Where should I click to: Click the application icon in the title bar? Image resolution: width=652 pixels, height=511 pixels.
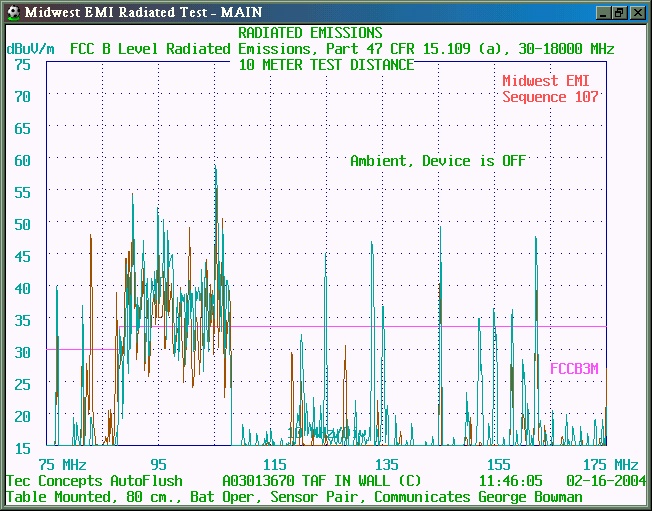(13, 13)
